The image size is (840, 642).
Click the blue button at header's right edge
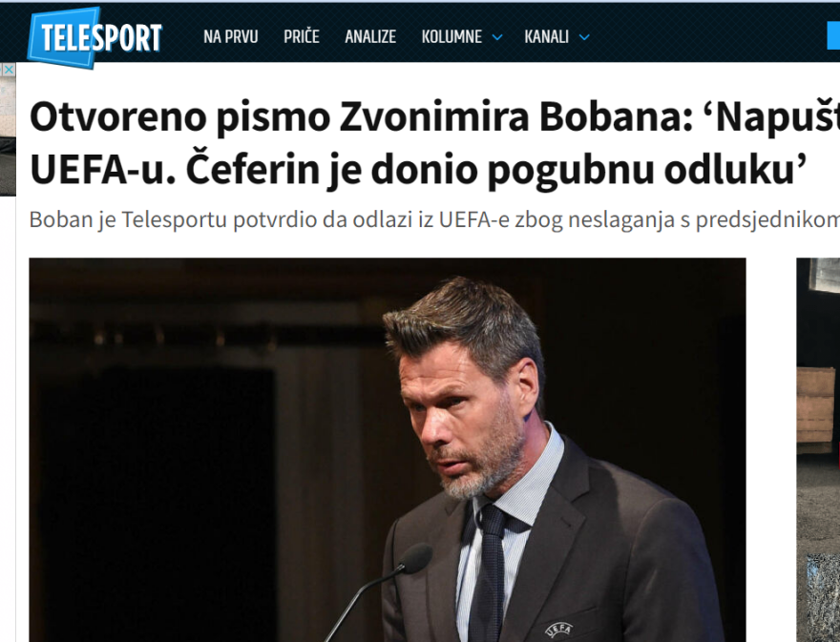(833, 37)
